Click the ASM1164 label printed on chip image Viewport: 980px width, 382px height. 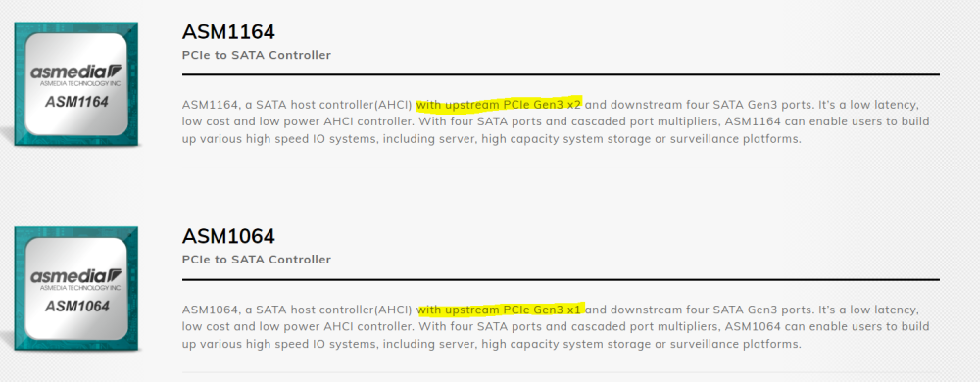76,102
